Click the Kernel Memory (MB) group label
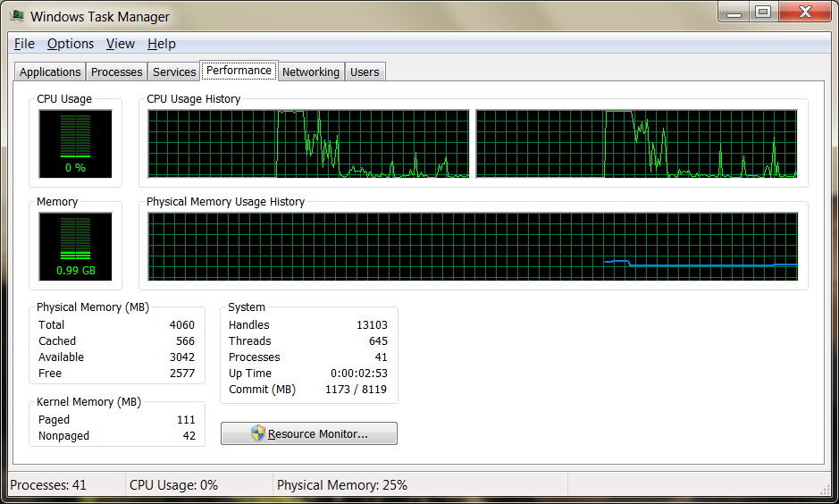The image size is (839, 504). click(x=88, y=402)
